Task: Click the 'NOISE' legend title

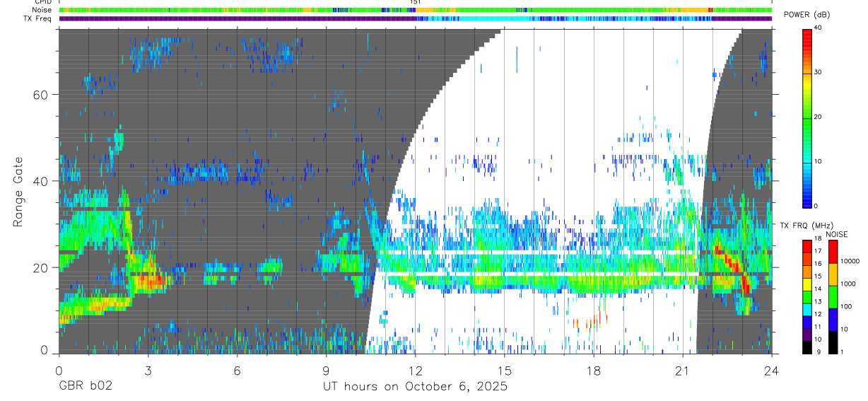Action: click(x=836, y=234)
